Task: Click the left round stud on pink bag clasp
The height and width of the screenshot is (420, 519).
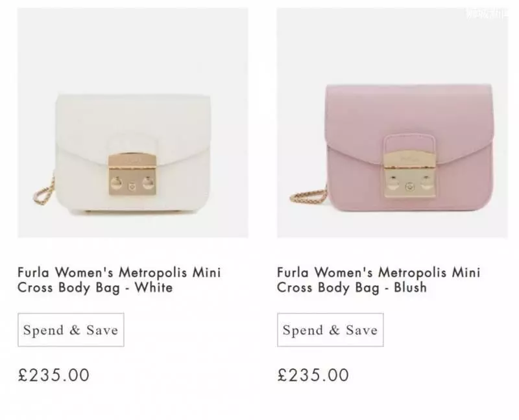Action: (394, 183)
